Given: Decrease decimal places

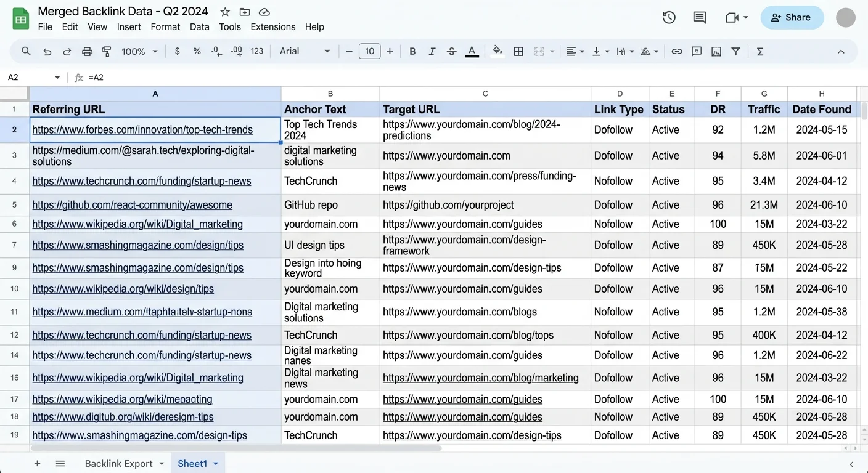Looking at the screenshot, I should (216, 52).
